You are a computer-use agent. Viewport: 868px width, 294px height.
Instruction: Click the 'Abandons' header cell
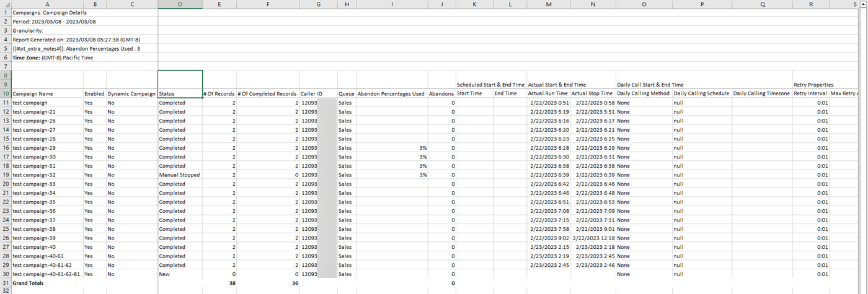(441, 94)
